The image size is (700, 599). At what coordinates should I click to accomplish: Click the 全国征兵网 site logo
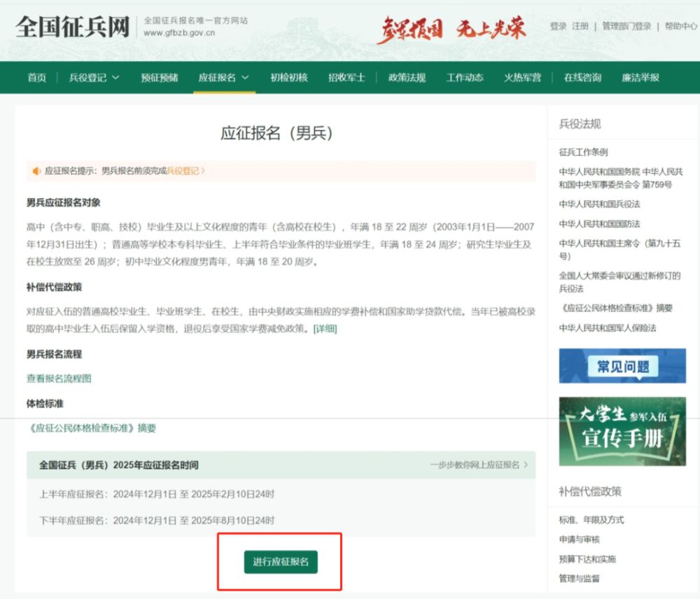(x=73, y=27)
